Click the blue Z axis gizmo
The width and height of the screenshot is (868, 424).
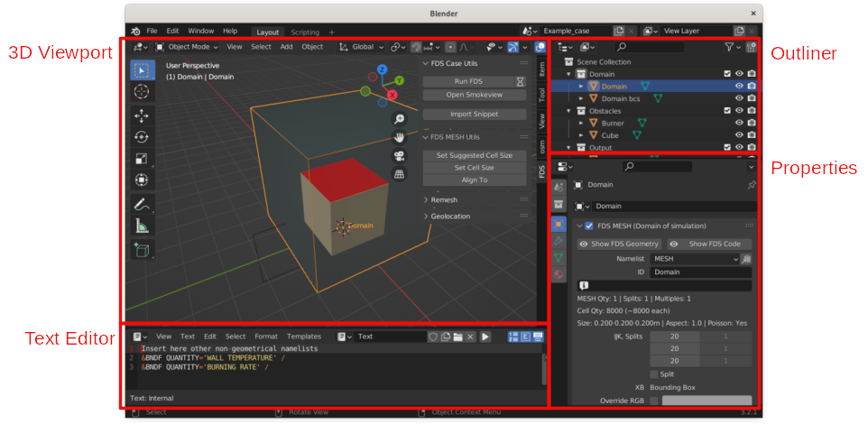[382, 69]
